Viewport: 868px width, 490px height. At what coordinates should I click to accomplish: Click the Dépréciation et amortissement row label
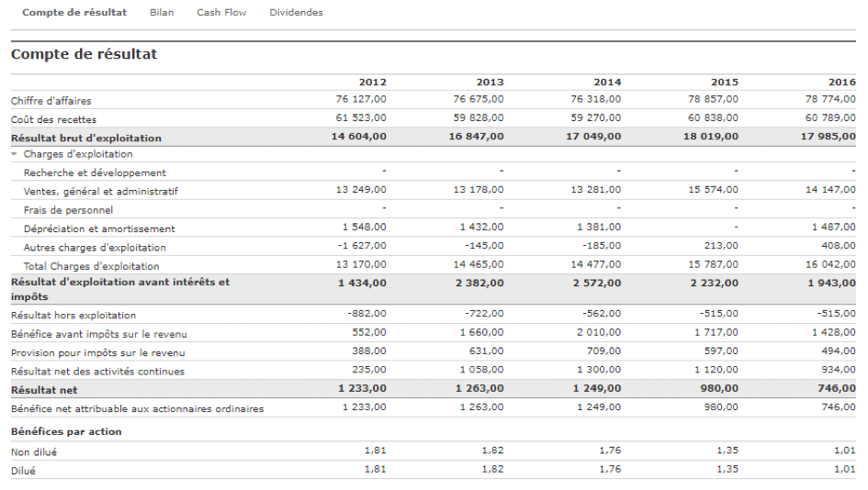[99, 228]
